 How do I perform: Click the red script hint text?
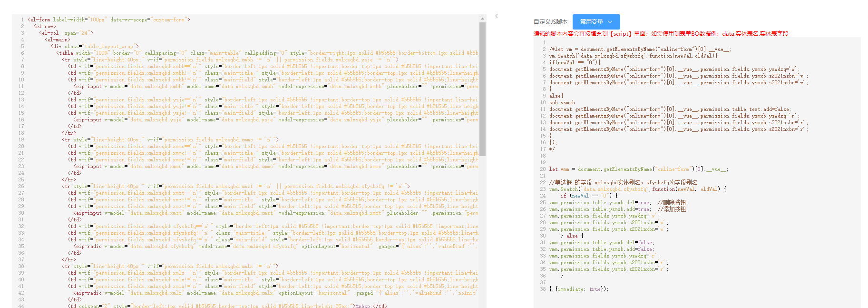661,34
